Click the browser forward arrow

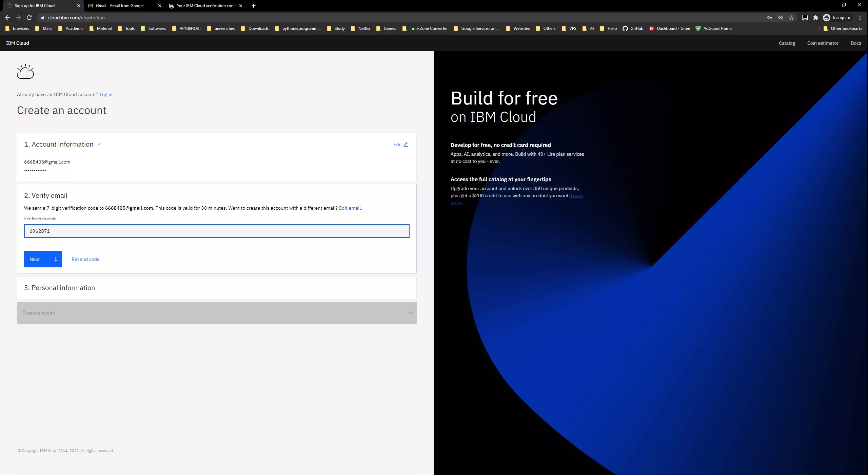[18, 18]
